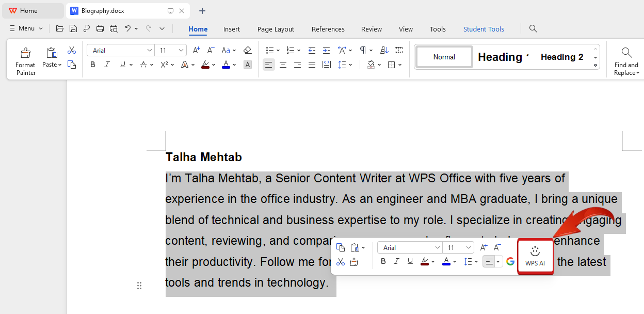Viewport: 644px width, 314px height.
Task: Toggle Bold in floating mini toolbar
Action: [x=383, y=261]
